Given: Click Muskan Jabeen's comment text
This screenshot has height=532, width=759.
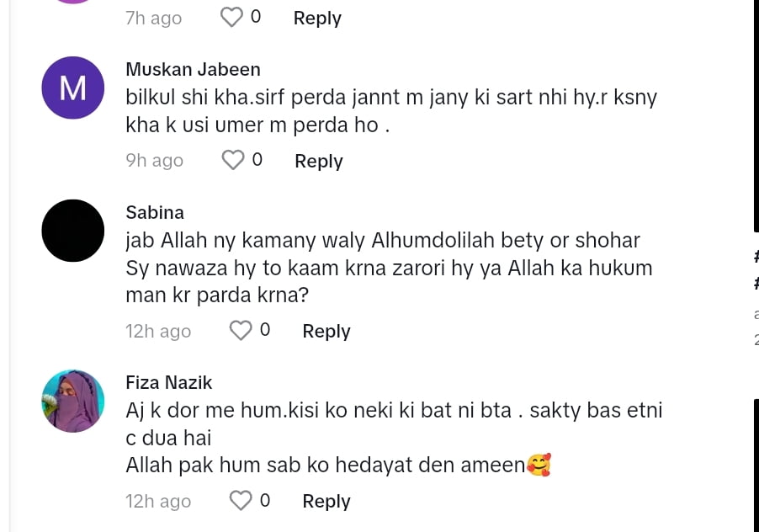Looking at the screenshot, I should (391, 111).
